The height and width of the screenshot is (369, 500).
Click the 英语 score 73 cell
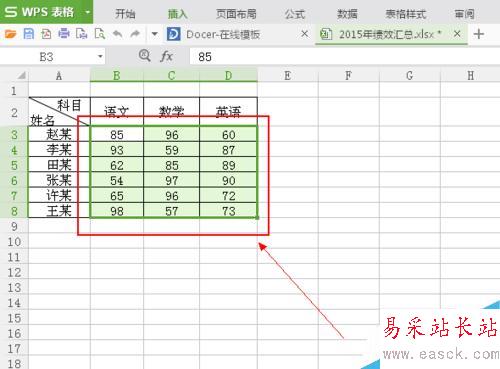pos(228,211)
